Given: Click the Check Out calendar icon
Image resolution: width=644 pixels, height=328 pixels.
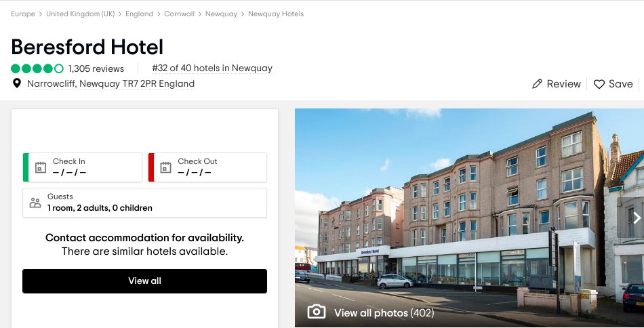Looking at the screenshot, I should (165, 167).
